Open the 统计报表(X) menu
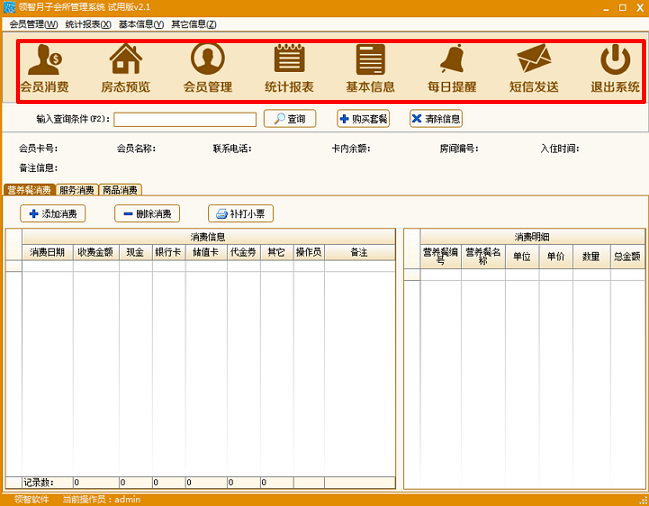The width and height of the screenshot is (649, 506). 88,24
